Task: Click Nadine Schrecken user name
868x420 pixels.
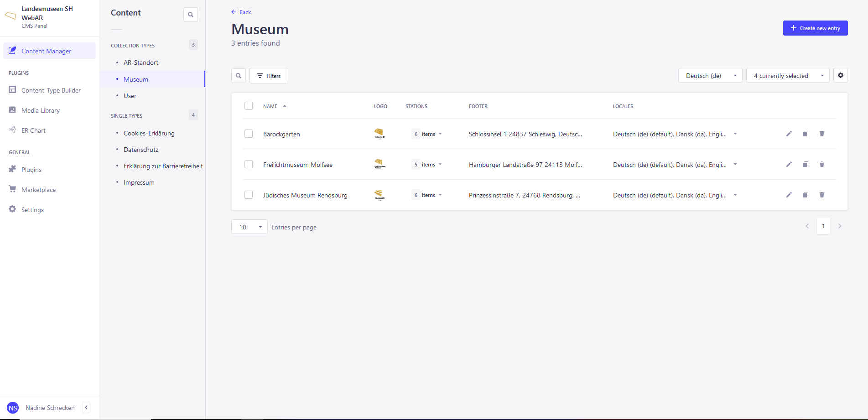Action: (50, 408)
